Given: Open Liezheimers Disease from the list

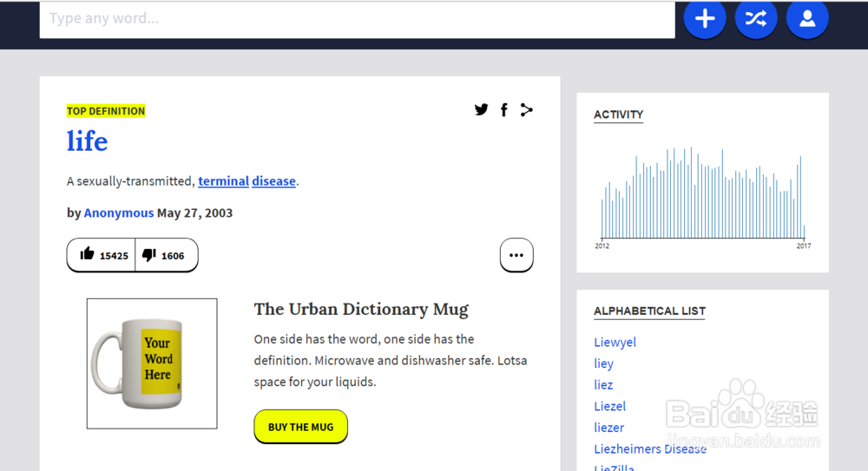Looking at the screenshot, I should pos(650,448).
